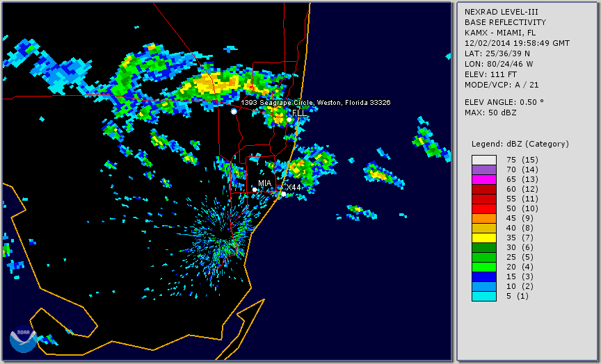Click the 'KAMX - MIAMI, FL' station text

500,33
